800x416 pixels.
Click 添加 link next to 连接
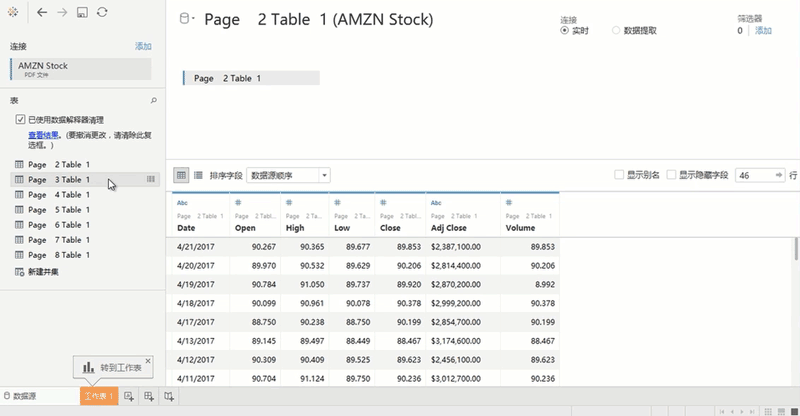pyautogui.click(x=143, y=46)
